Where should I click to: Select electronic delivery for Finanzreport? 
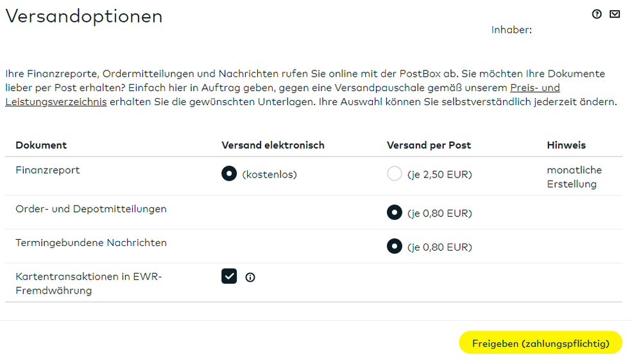click(x=229, y=174)
